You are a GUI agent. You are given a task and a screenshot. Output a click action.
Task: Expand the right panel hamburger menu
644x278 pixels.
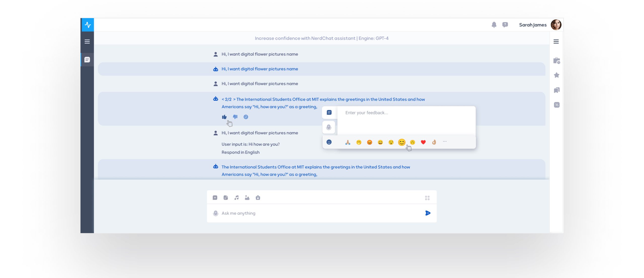coord(556,41)
